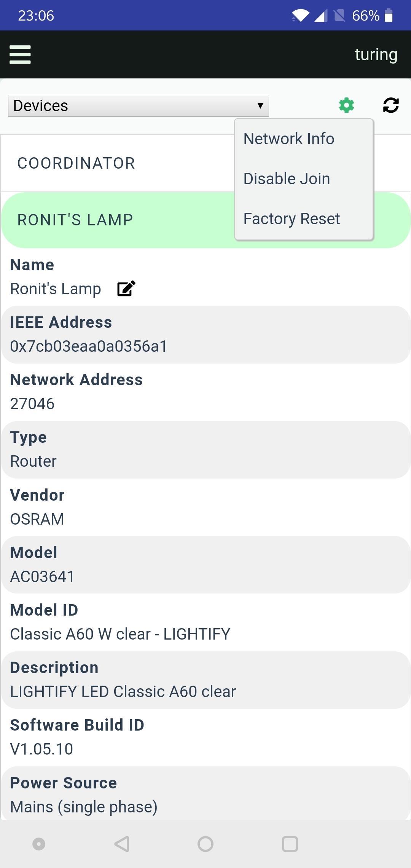The image size is (411, 868).
Task: Collapse the Ronit's Lamp device section
Action: coord(75,220)
